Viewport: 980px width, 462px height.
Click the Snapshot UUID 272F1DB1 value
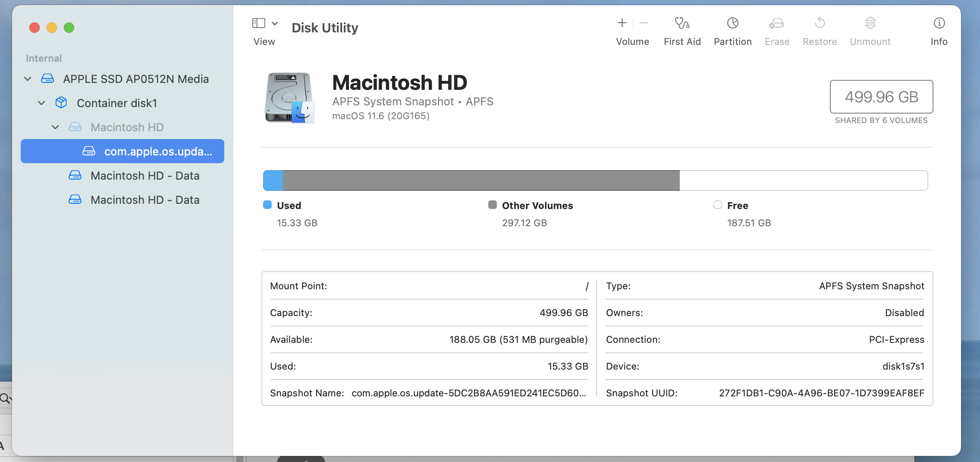tap(822, 393)
